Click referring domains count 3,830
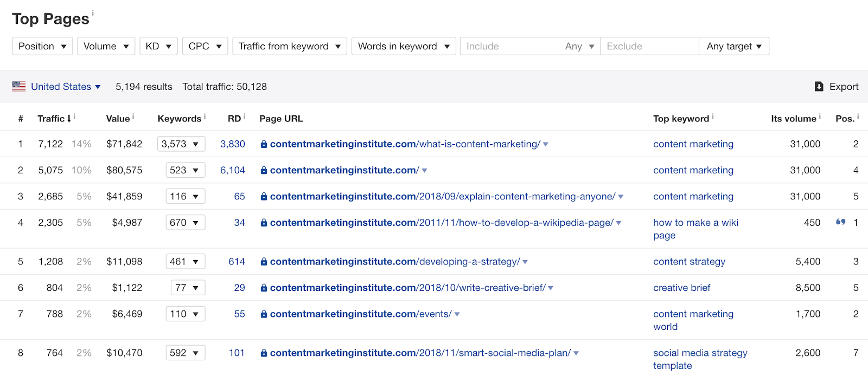 pos(233,144)
